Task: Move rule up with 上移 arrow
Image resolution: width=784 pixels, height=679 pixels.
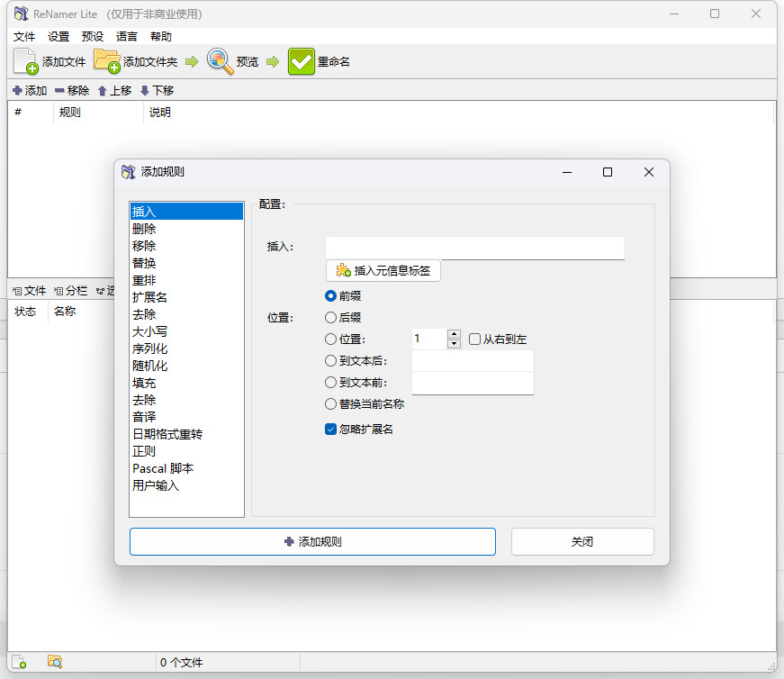Action: pos(114,91)
